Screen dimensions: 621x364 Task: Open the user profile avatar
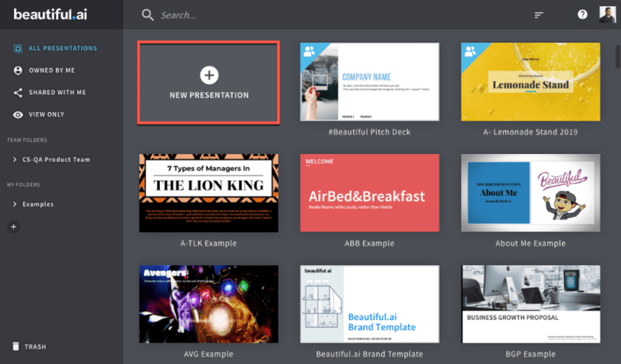pyautogui.click(x=607, y=15)
